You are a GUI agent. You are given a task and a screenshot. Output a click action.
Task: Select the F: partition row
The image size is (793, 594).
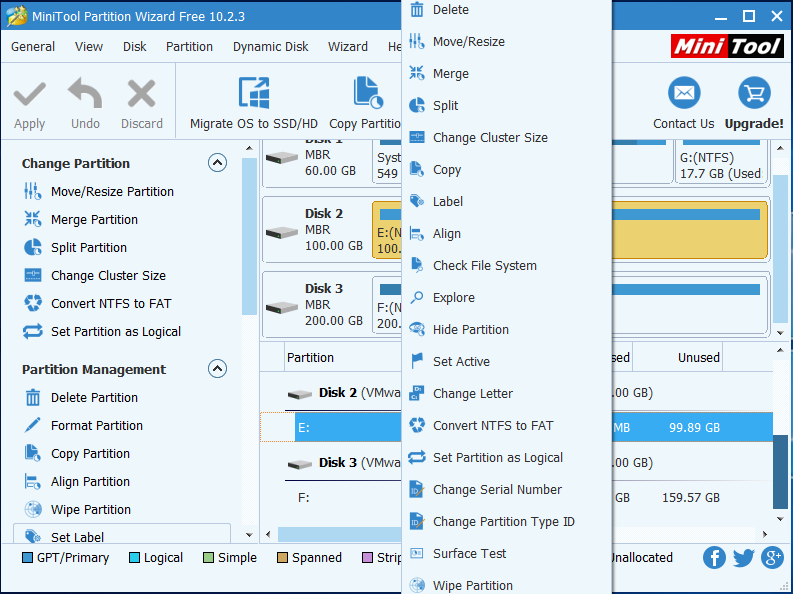tap(516, 497)
